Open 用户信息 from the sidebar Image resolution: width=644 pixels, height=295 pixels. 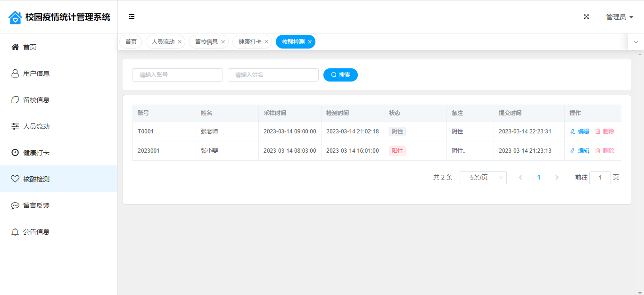[x=36, y=74]
